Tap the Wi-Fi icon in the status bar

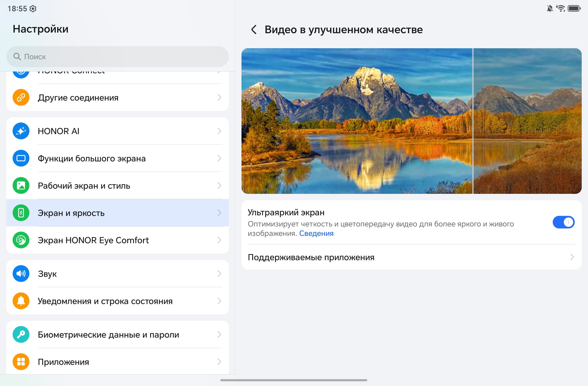(560, 8)
